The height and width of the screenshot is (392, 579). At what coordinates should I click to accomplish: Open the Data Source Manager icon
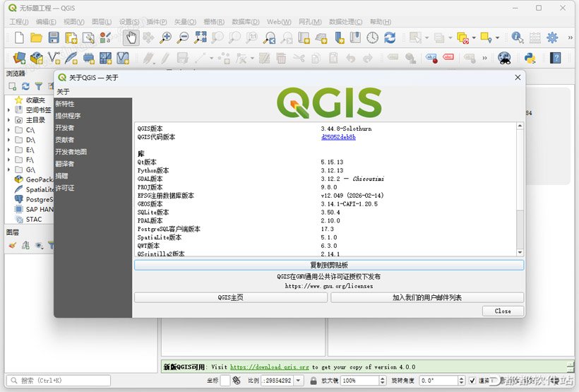pyautogui.click(x=19, y=58)
